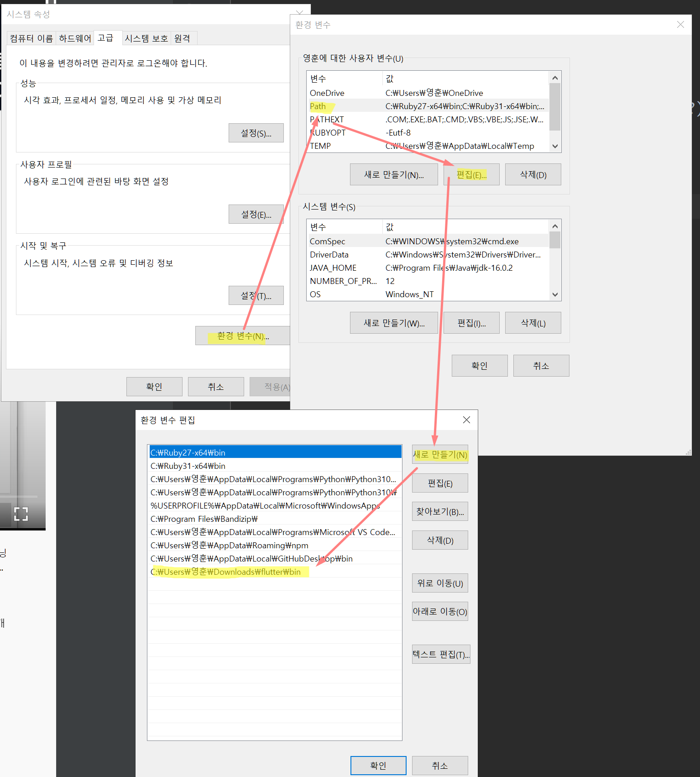
Task: Open 환경 변수(N) button
Action: 243,336
